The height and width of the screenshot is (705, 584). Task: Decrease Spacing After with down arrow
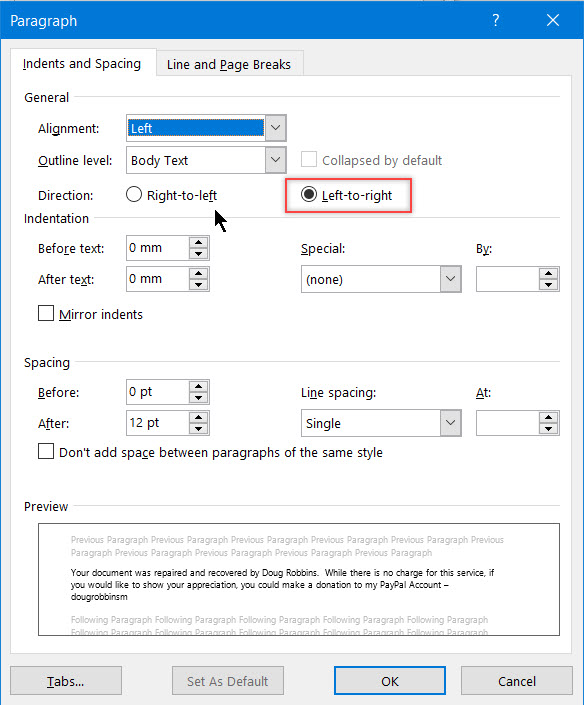click(x=198, y=429)
